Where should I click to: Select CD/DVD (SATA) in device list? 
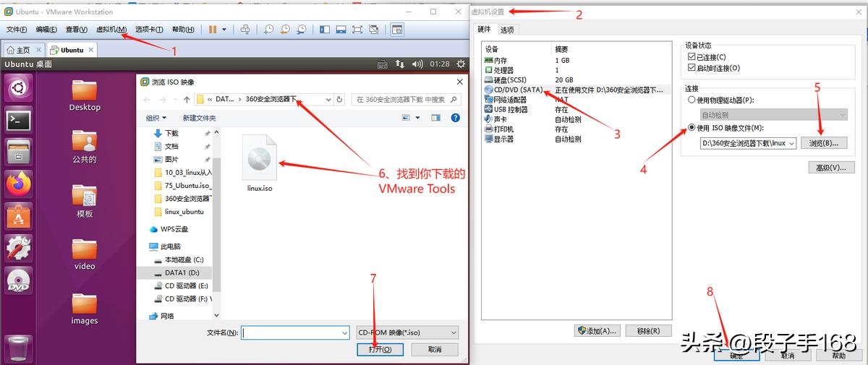(514, 90)
